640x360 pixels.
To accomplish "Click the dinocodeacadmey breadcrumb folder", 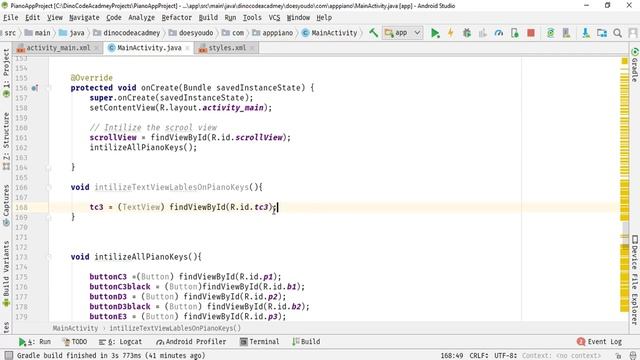I will click(127, 33).
